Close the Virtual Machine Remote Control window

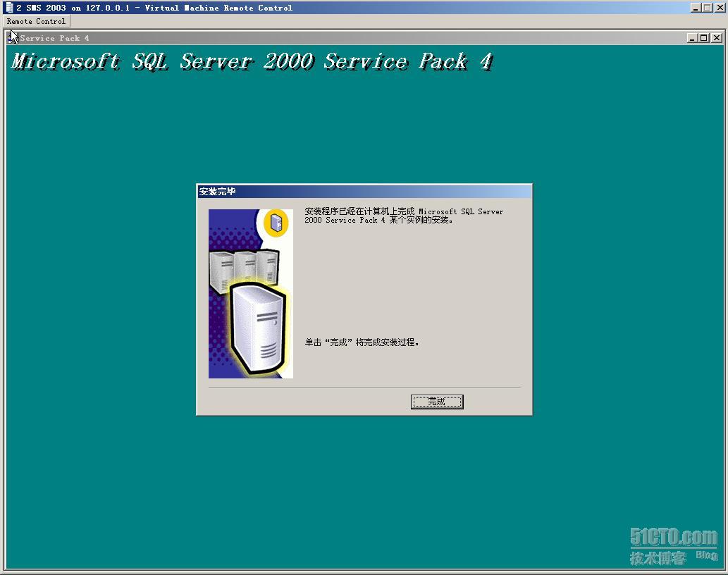[720, 8]
